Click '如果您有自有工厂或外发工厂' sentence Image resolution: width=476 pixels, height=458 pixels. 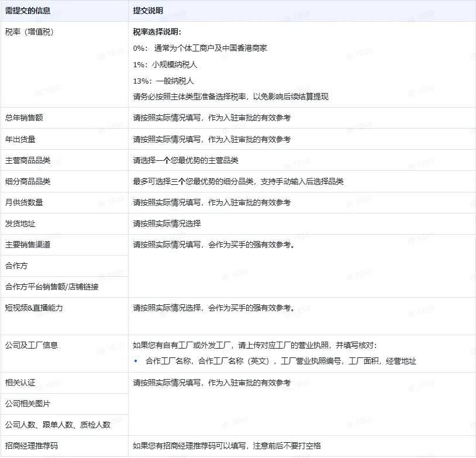coord(255,345)
